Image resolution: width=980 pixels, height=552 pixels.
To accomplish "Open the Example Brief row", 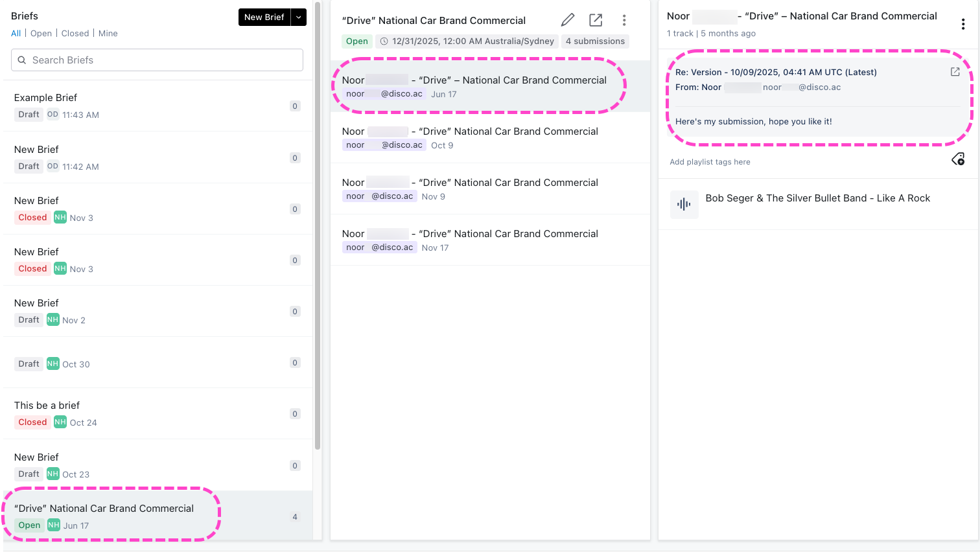I will click(157, 106).
